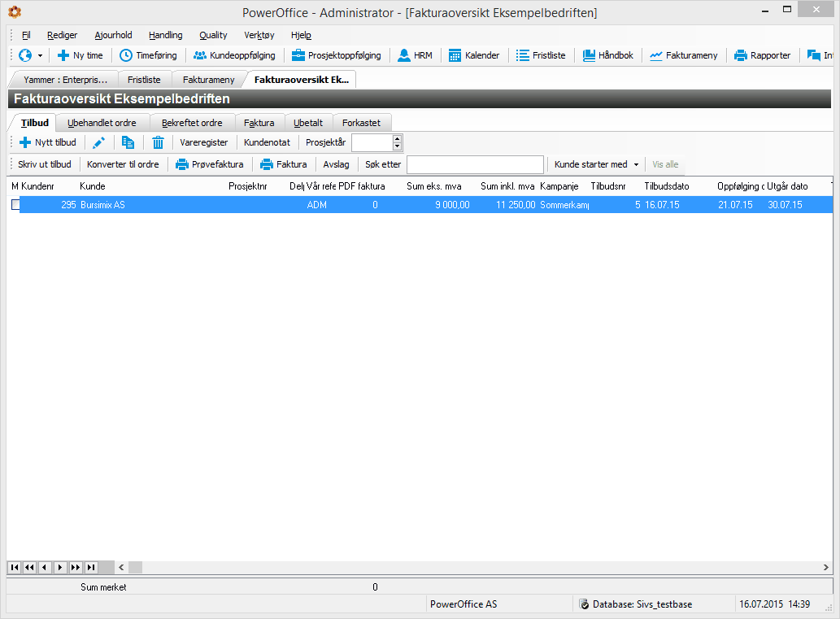Image resolution: width=840 pixels, height=619 pixels.
Task: Click the copy tilbud icon
Action: pyautogui.click(x=128, y=142)
